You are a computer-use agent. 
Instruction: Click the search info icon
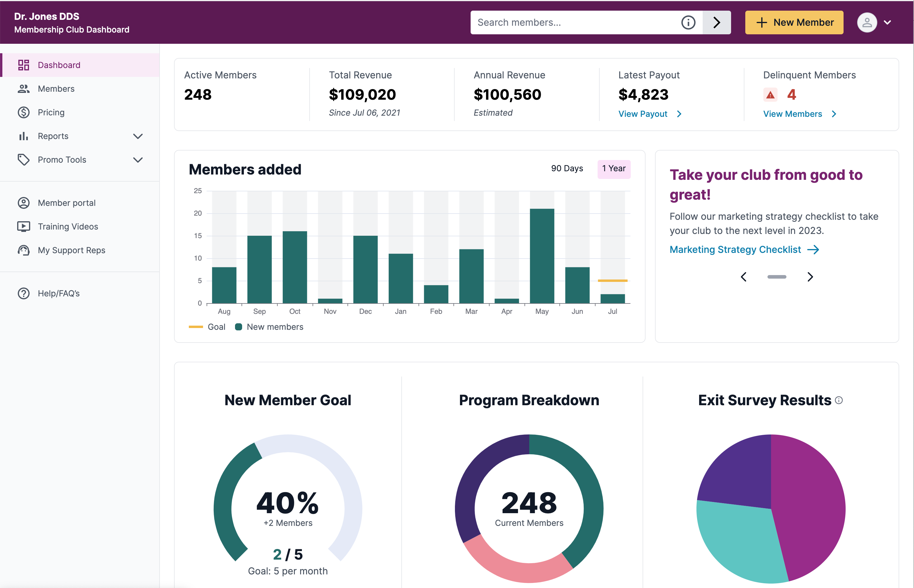688,22
